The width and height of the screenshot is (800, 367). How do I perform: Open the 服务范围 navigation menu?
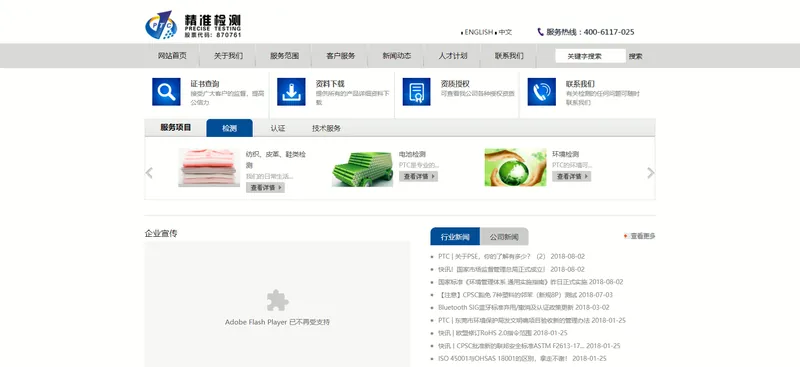284,56
